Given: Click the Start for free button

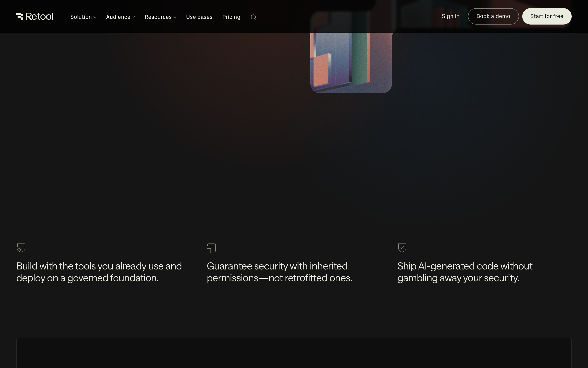Looking at the screenshot, I should pos(547,16).
